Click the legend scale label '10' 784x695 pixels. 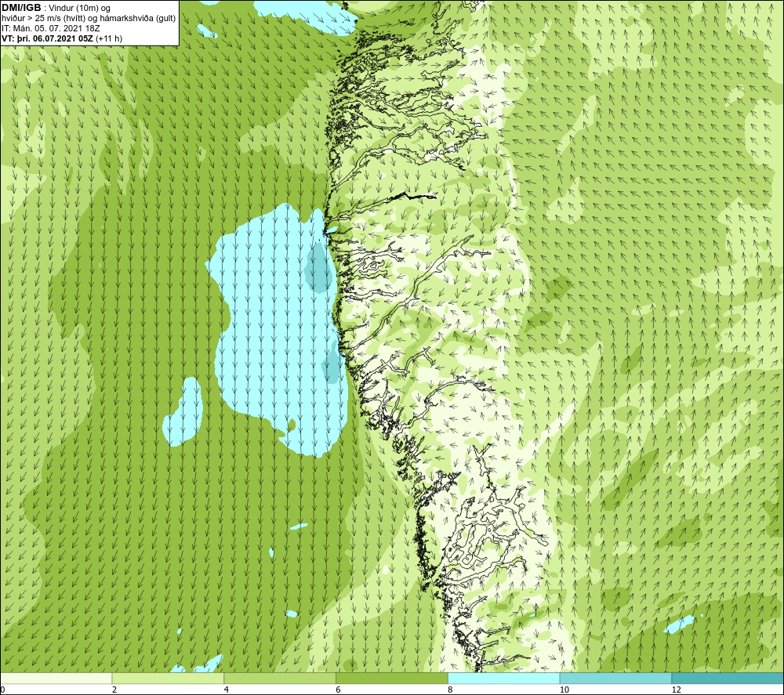[564, 690]
